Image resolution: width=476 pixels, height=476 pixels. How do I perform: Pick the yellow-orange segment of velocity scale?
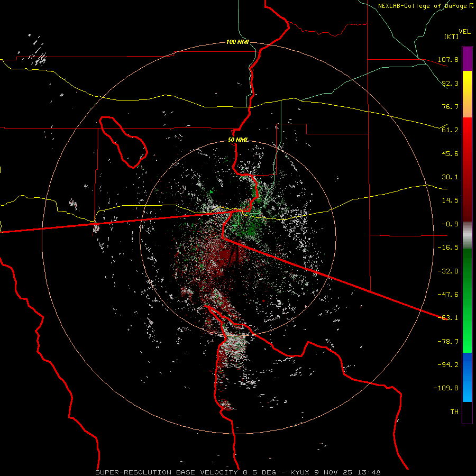467,94
